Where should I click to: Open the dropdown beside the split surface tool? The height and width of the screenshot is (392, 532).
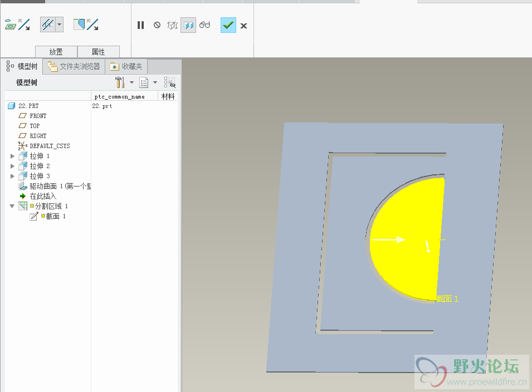click(x=60, y=24)
